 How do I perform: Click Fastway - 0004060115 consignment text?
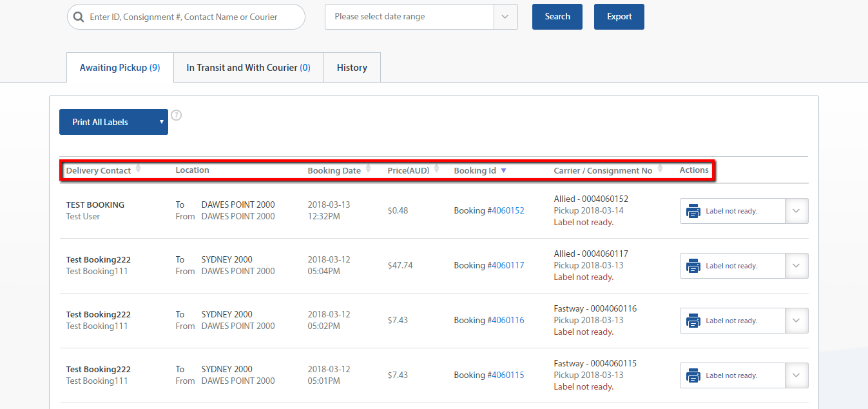pyautogui.click(x=595, y=364)
